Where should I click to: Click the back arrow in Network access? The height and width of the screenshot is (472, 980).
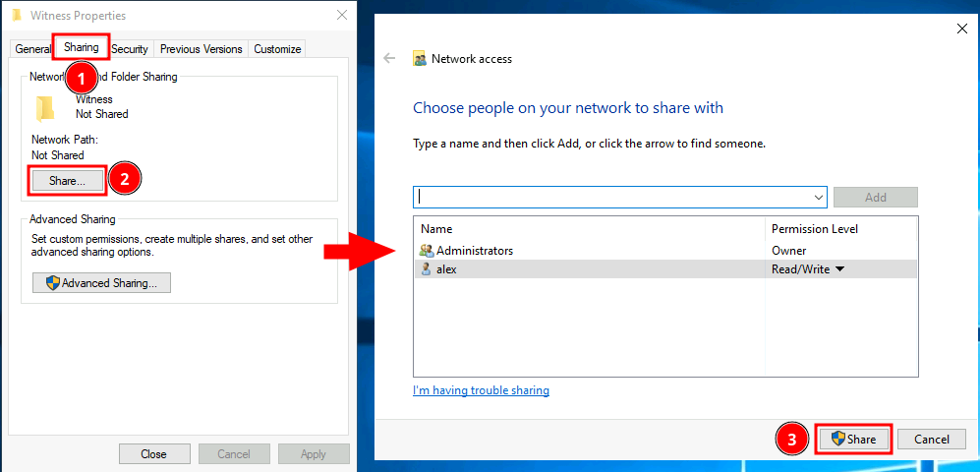point(389,59)
